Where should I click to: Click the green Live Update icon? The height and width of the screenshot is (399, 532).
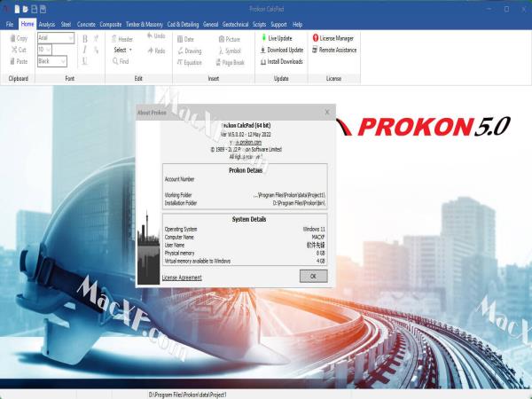tap(263, 37)
